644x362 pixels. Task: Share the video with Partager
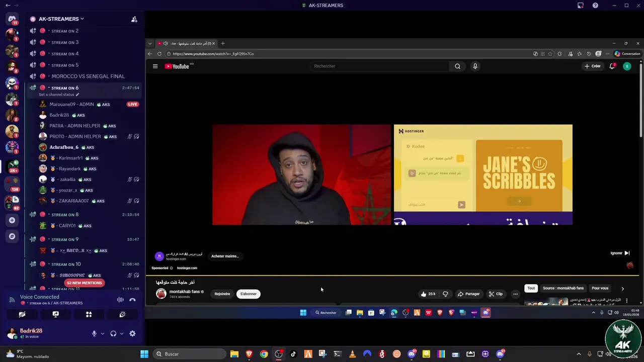point(468,294)
